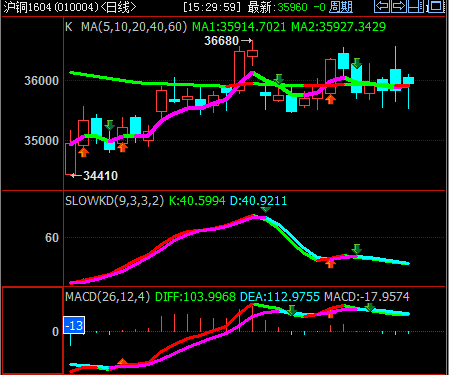
Task: Click the single window layout icon
Action: click(x=436, y=6)
